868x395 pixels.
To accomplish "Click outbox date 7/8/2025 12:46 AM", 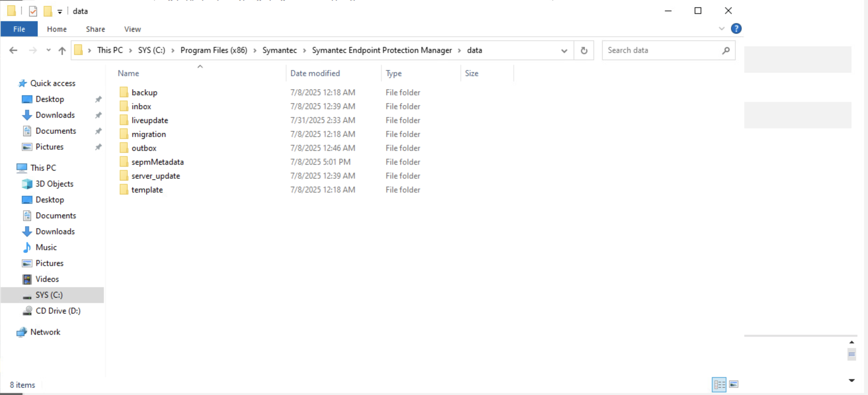I will coord(323,148).
